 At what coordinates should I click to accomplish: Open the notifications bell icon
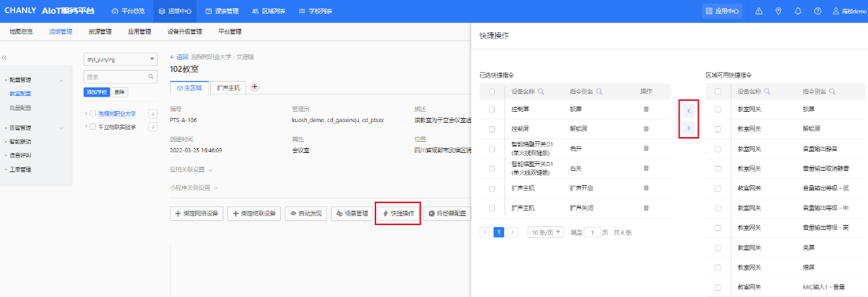tap(797, 11)
